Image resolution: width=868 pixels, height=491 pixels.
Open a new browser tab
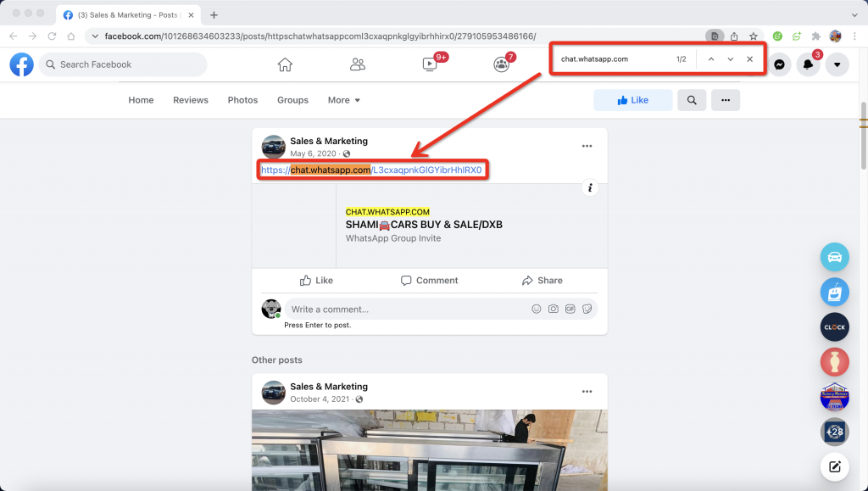click(x=214, y=15)
